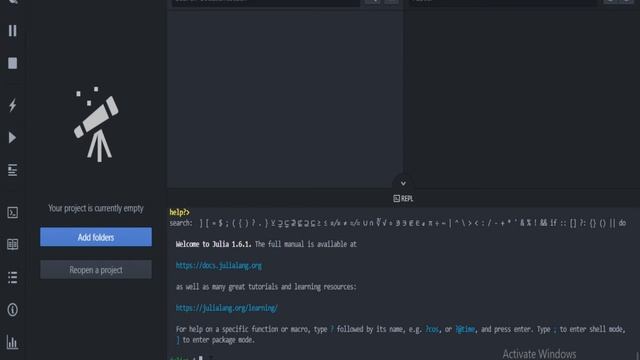Screen dimensions: 640x360
Task: Select the REPL tab
Action: pyautogui.click(x=403, y=199)
